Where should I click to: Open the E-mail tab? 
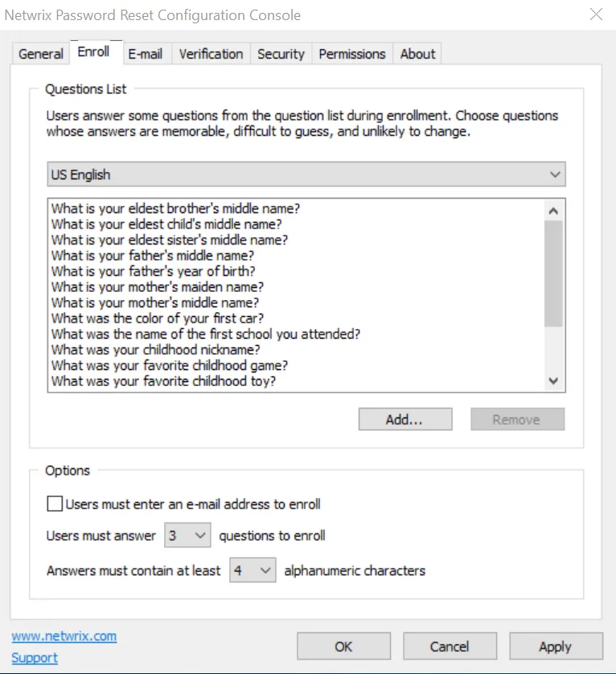(146, 54)
